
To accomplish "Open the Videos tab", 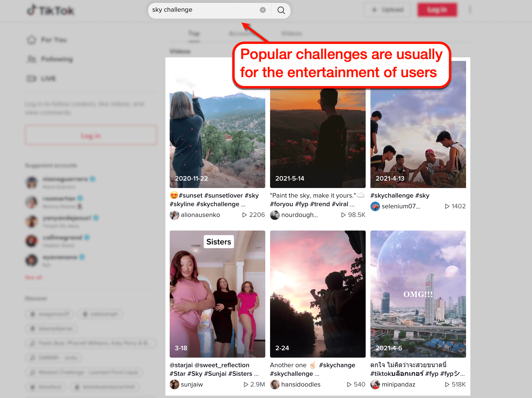I will pyautogui.click(x=291, y=34).
